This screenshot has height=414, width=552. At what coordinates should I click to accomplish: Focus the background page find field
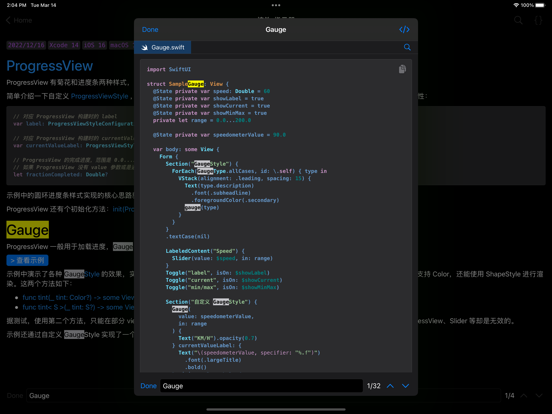(264, 396)
